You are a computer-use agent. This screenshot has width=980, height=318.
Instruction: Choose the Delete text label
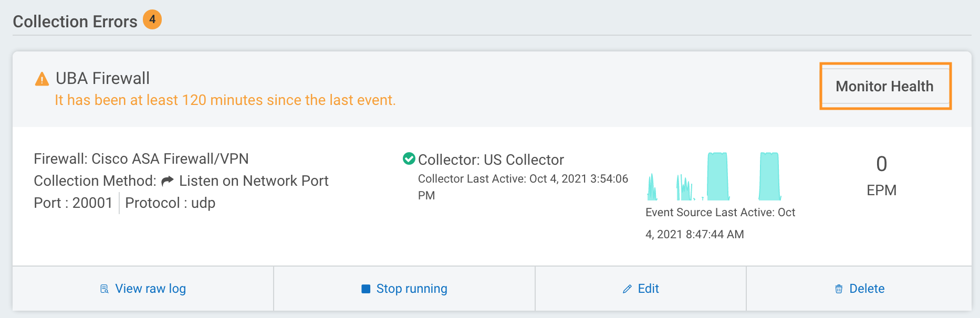pyautogui.click(x=867, y=289)
